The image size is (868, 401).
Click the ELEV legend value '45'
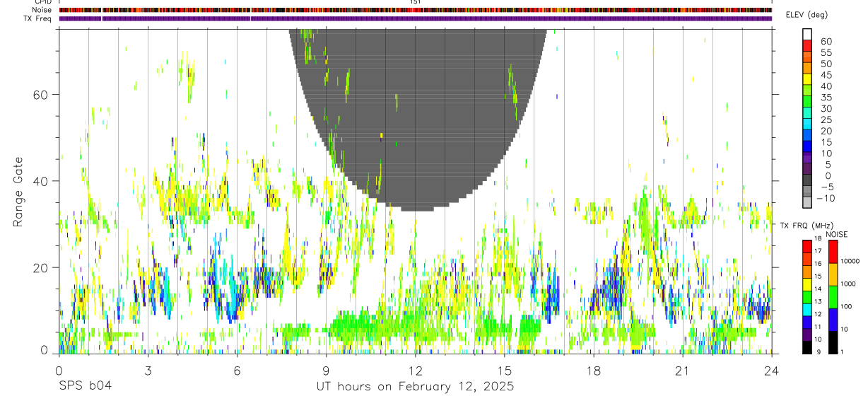tap(826, 75)
